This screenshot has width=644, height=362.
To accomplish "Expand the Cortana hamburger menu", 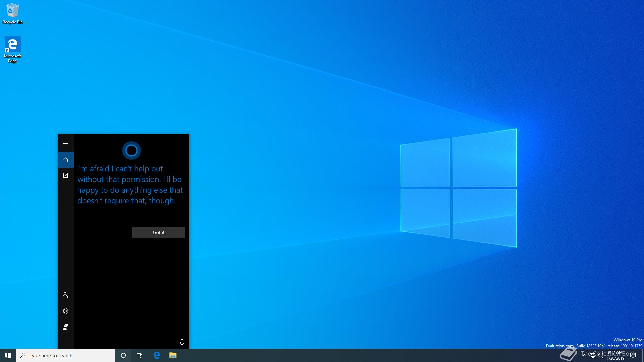I will 66,143.
